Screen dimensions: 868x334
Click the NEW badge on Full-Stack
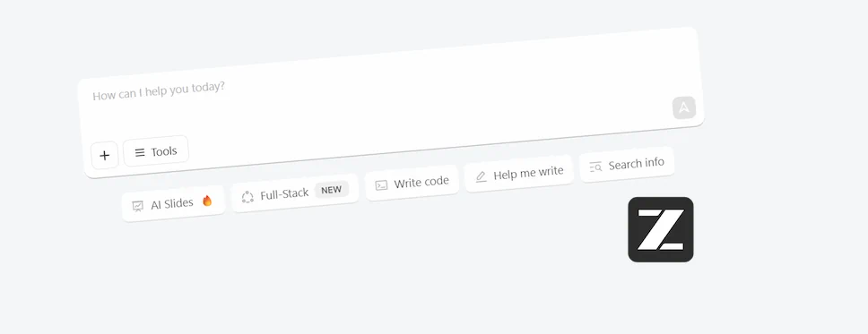332,190
